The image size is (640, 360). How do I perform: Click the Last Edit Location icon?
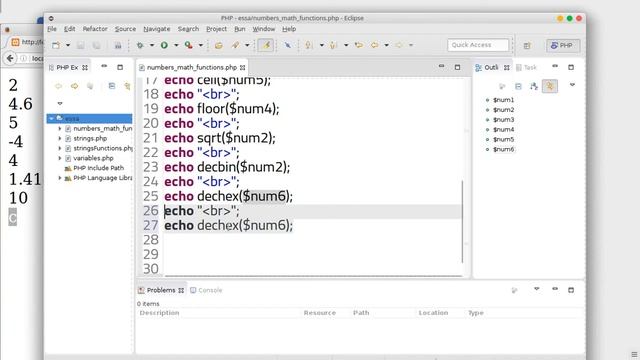pyautogui.click(x=359, y=45)
